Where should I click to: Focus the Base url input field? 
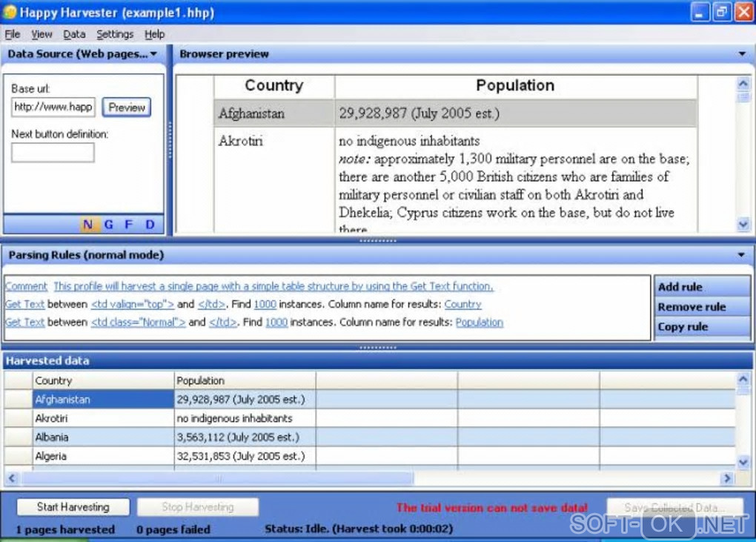pyautogui.click(x=53, y=107)
